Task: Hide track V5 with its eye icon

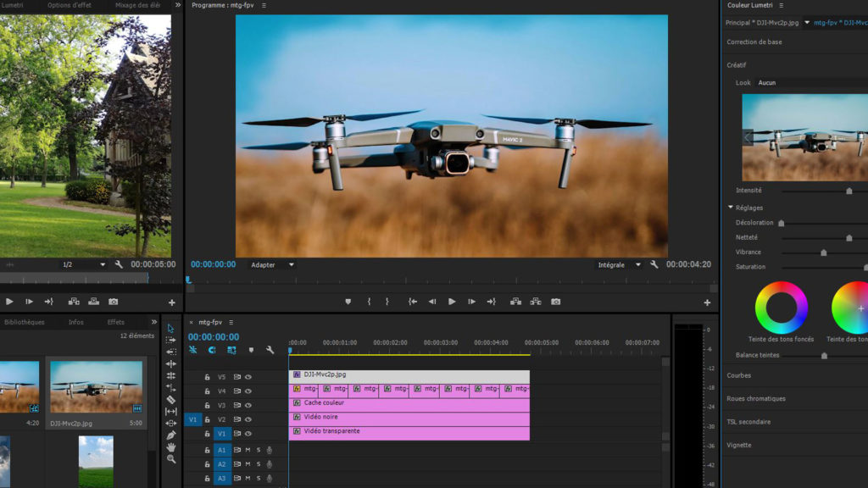Action: [x=248, y=375]
